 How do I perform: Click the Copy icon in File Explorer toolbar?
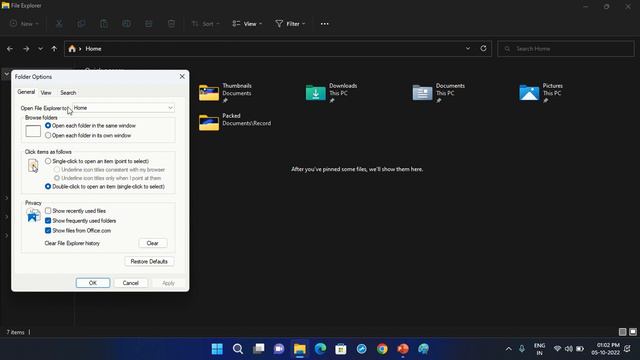pos(81,24)
